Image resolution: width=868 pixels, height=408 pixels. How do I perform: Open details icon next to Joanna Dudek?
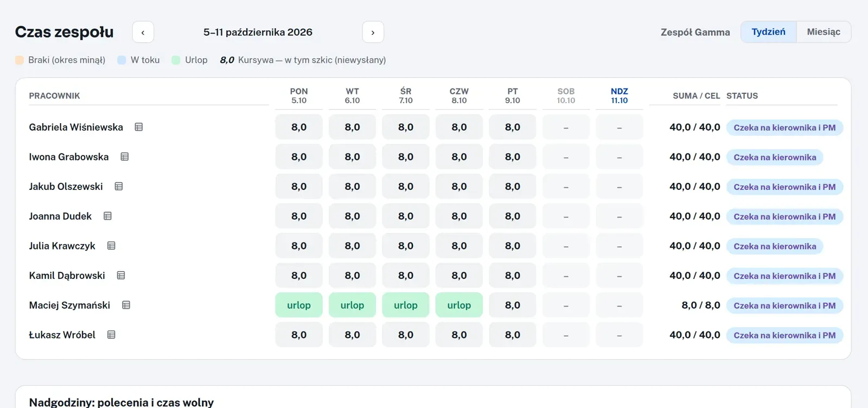[x=108, y=216]
